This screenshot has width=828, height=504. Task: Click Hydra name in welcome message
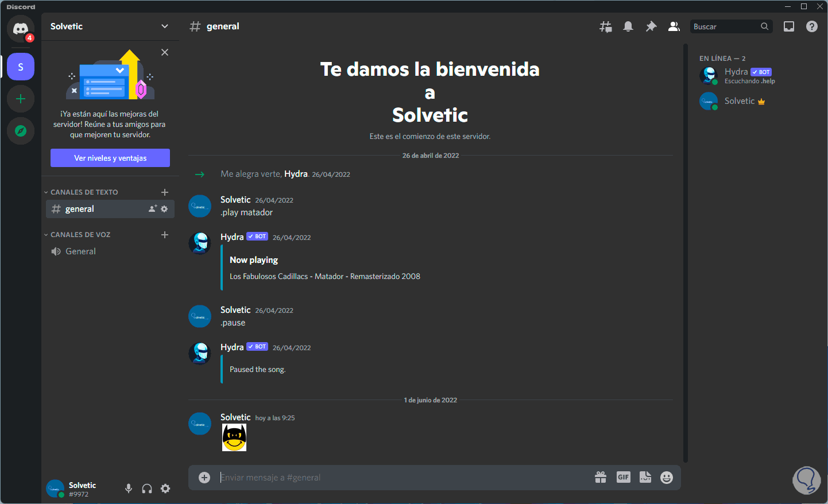pos(296,174)
